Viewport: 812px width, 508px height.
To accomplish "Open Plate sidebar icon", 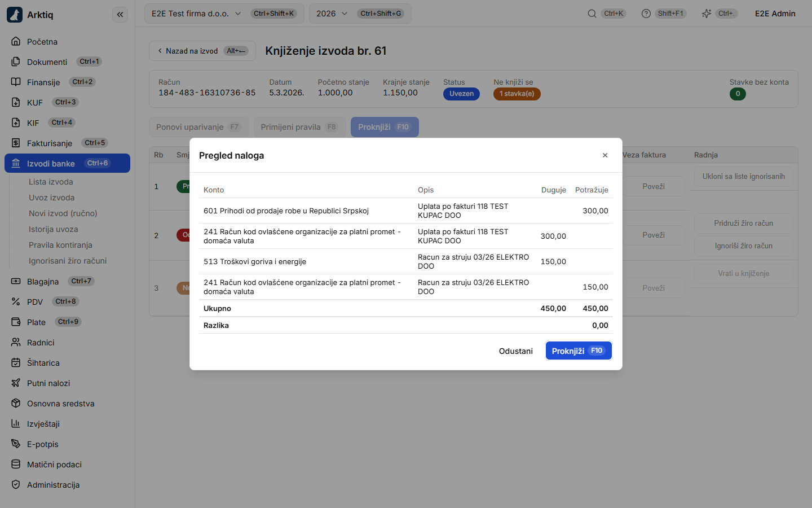I will tap(16, 322).
